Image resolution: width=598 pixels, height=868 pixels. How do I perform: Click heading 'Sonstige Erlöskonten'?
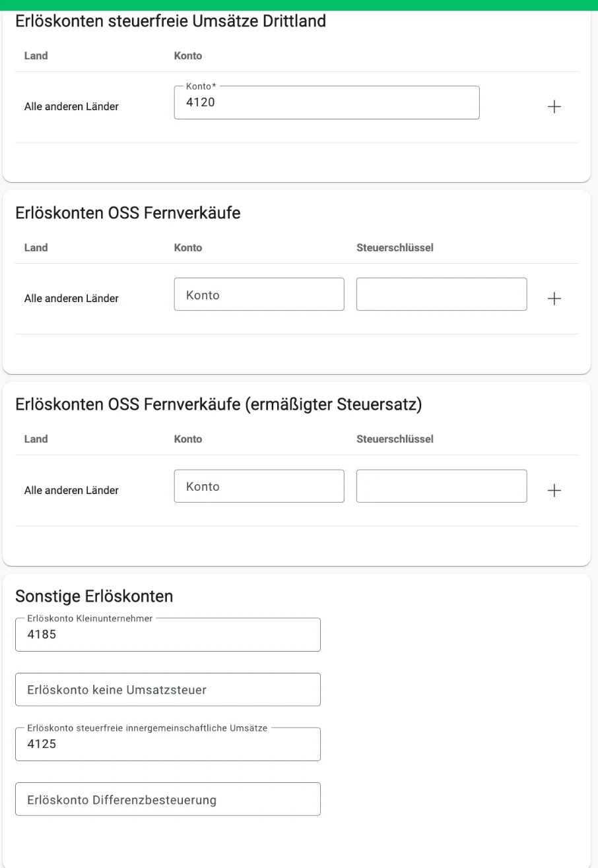click(x=94, y=596)
